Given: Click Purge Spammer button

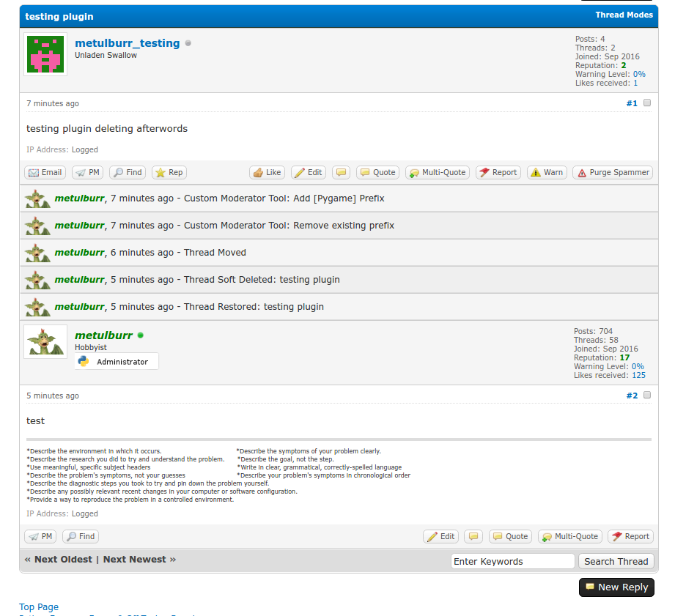Looking at the screenshot, I should click(612, 173).
